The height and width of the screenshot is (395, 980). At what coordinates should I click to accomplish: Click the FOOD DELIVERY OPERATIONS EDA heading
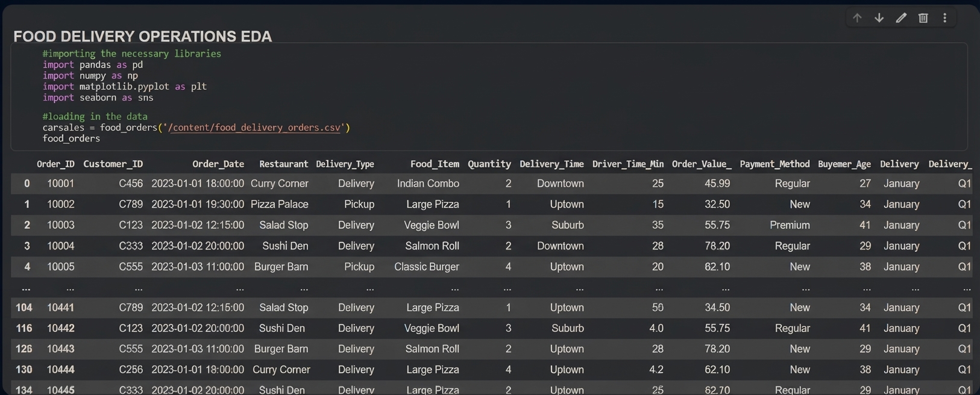(x=143, y=36)
